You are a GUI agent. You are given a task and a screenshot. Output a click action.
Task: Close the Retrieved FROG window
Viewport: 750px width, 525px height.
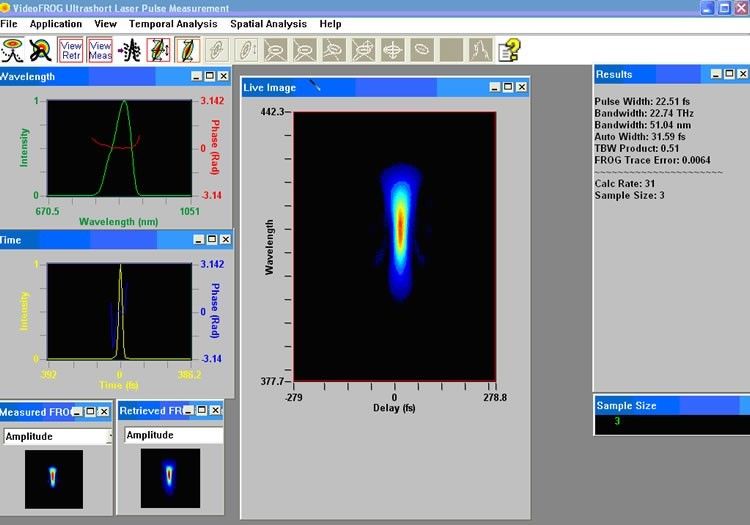pos(215,410)
